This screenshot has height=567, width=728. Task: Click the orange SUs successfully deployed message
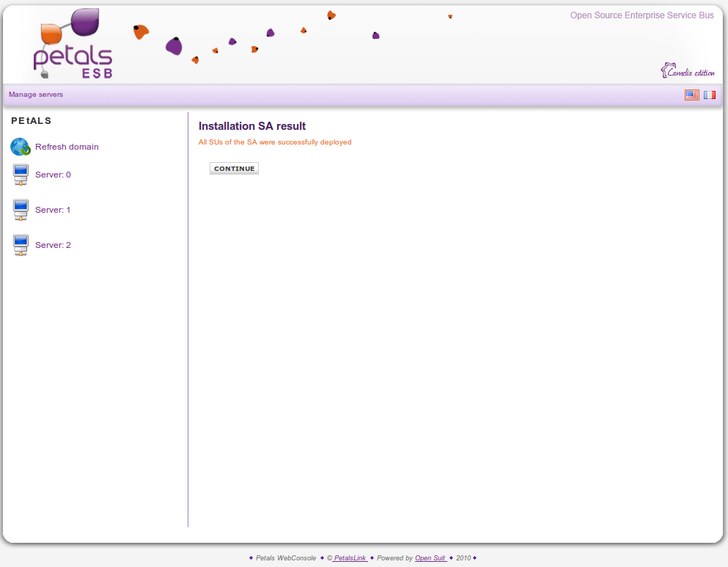click(275, 142)
